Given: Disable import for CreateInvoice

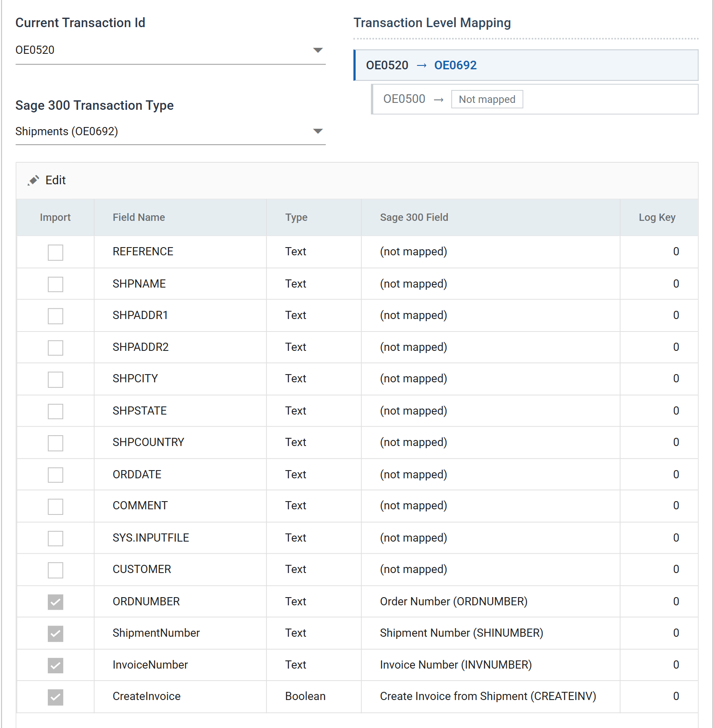Looking at the screenshot, I should coord(56,697).
